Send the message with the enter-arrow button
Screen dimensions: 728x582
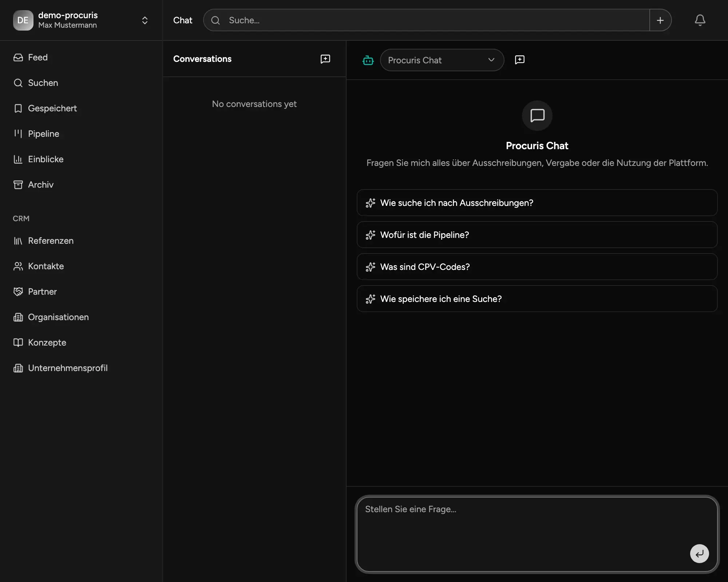700,554
